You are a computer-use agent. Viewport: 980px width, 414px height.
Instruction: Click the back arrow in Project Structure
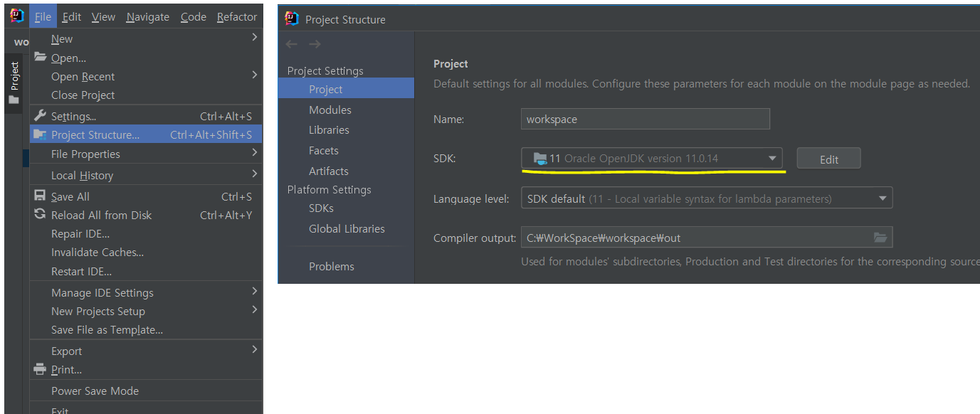point(292,44)
